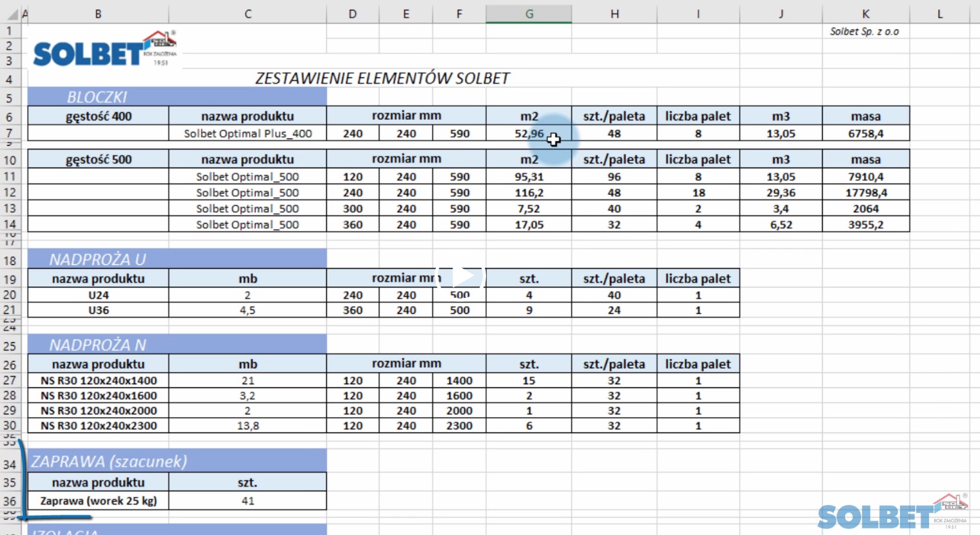Select the gęstość 500 header cell
Screen dimensions: 980x535
pos(98,159)
